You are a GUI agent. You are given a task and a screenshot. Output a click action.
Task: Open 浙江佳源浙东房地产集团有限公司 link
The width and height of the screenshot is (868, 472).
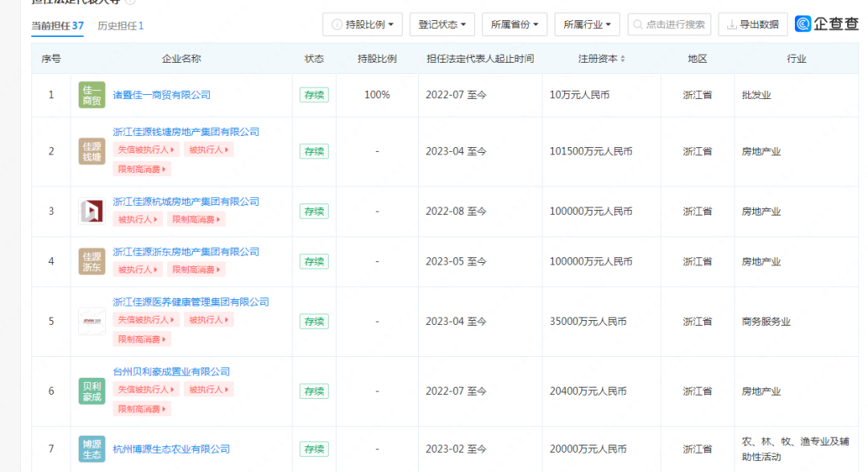[x=186, y=252]
